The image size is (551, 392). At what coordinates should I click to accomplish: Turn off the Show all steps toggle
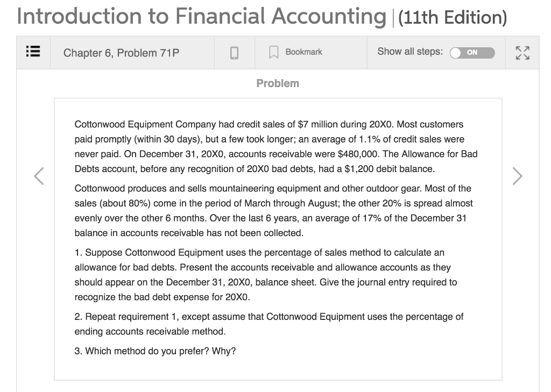coord(472,52)
